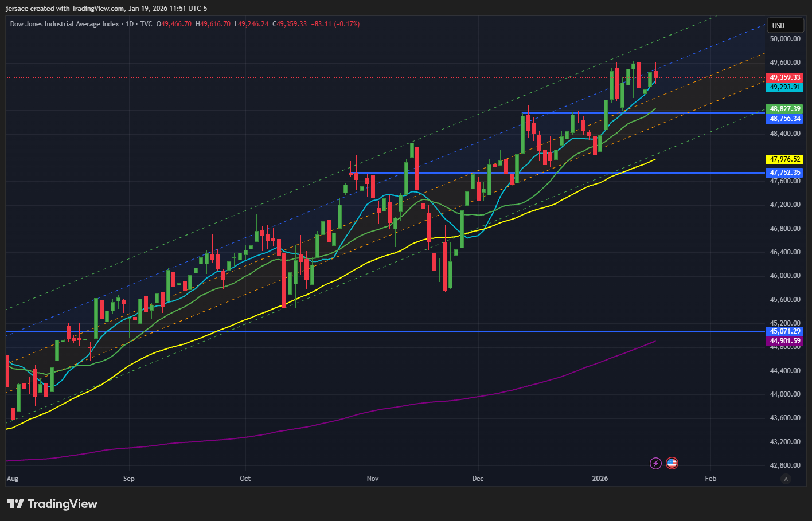Select the 1D interval label

(130, 24)
